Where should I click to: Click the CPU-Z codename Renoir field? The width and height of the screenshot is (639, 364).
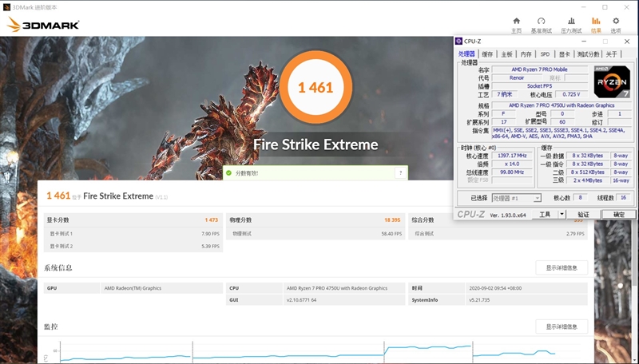pos(517,77)
